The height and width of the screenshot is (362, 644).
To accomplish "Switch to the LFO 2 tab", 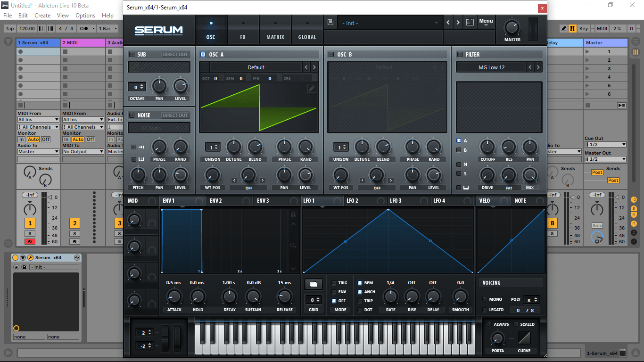I will pos(352,201).
